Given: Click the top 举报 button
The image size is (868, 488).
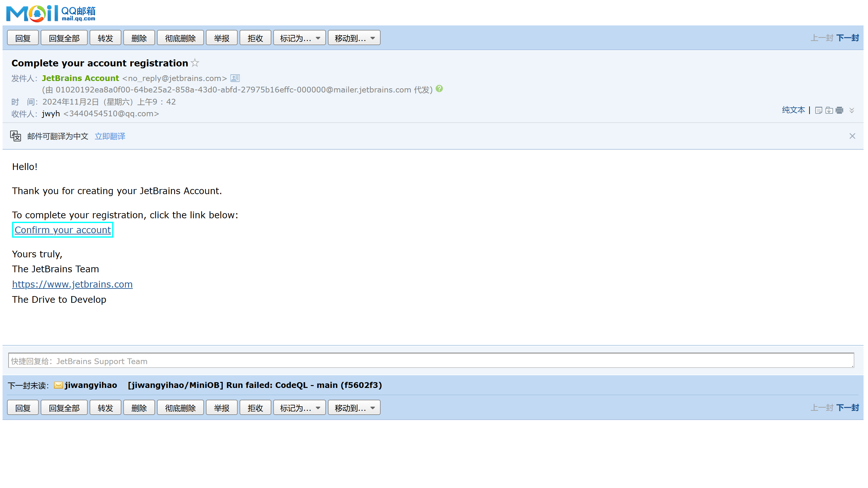Looking at the screenshot, I should tap(222, 38).
